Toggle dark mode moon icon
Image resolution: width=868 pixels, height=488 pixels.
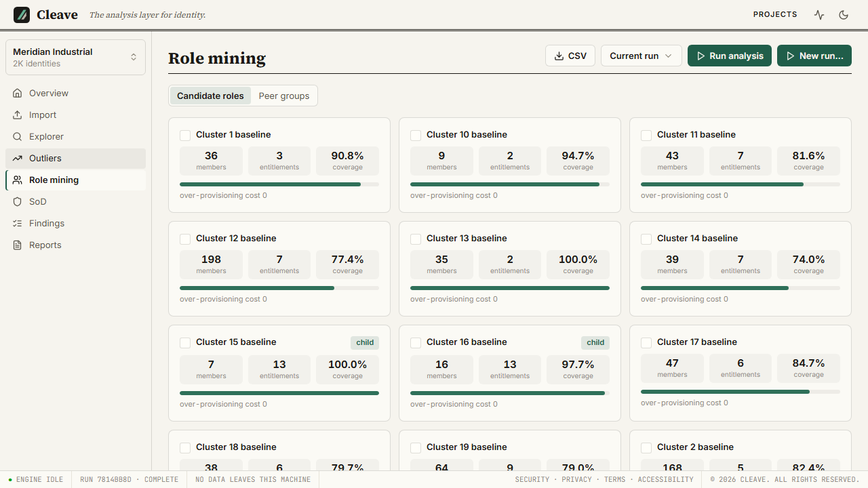click(x=844, y=15)
